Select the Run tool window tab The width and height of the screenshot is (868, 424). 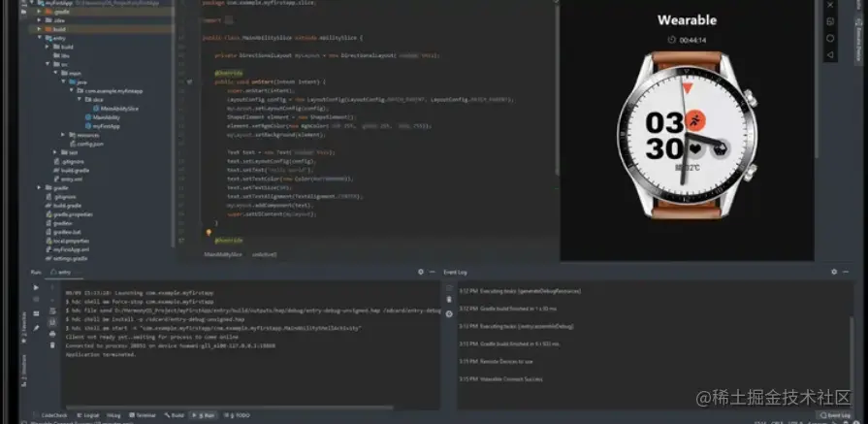point(203,415)
